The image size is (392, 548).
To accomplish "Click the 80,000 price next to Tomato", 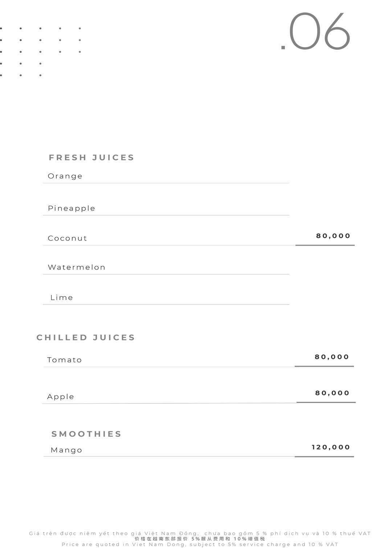I will [332, 357].
